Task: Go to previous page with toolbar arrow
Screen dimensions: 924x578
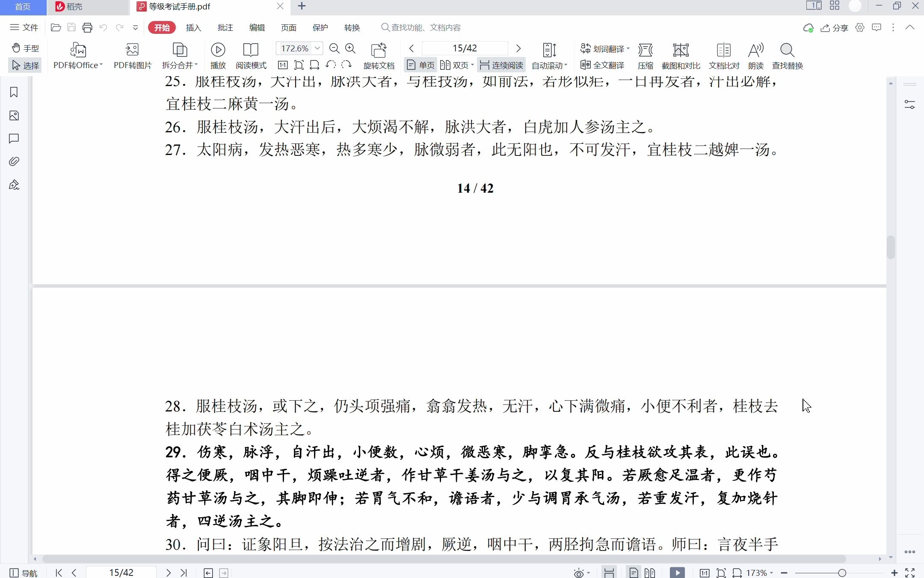Action: [x=412, y=48]
